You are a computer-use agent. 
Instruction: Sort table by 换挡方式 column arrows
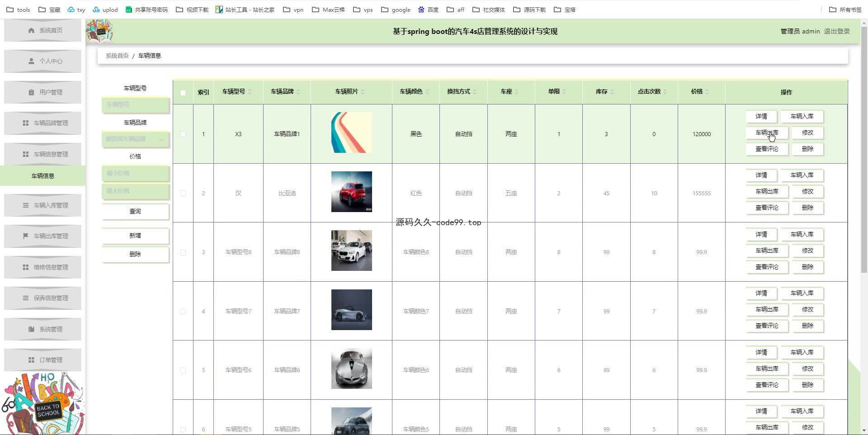coord(475,92)
